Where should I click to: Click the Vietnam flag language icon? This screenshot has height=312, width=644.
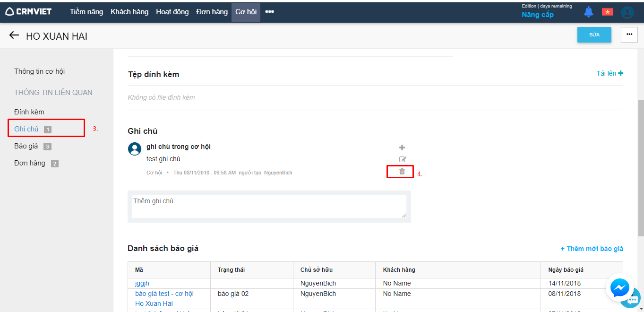pos(607,12)
